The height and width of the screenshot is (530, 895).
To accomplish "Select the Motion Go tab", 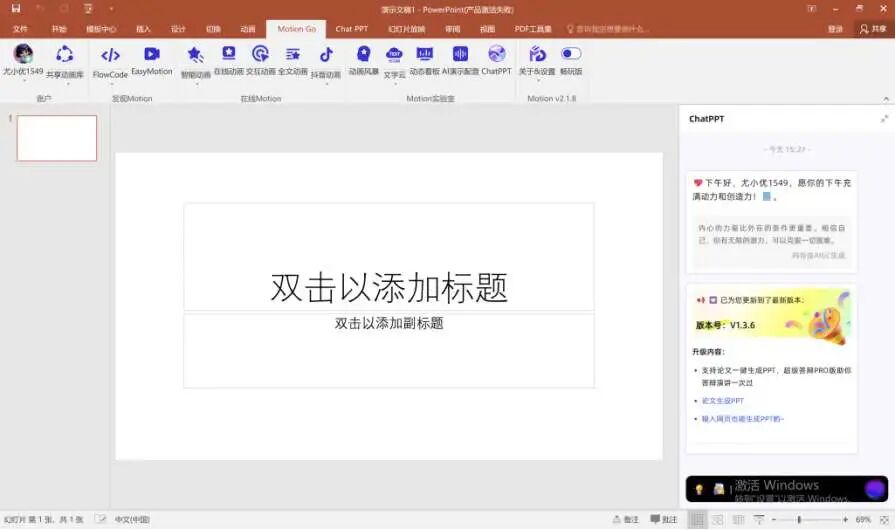I will 296,29.
